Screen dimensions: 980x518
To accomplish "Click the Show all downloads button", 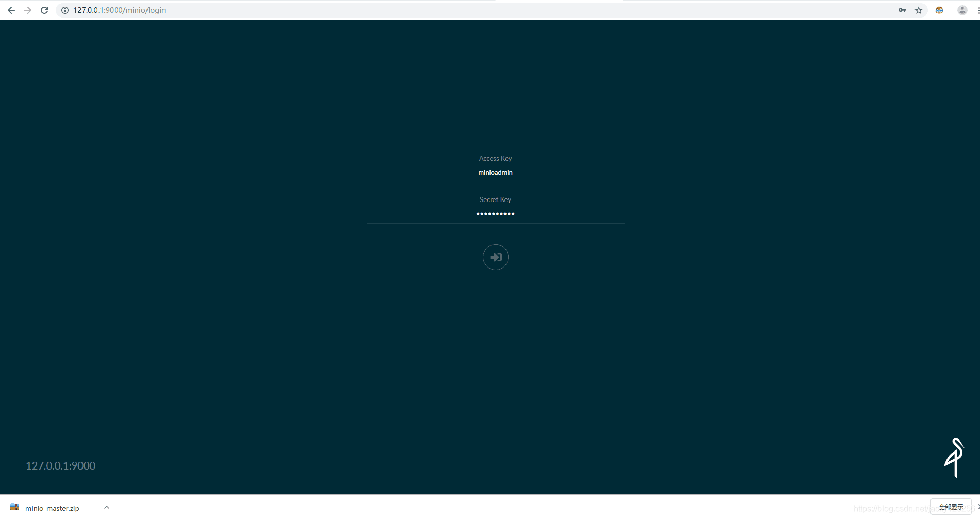I will point(951,507).
